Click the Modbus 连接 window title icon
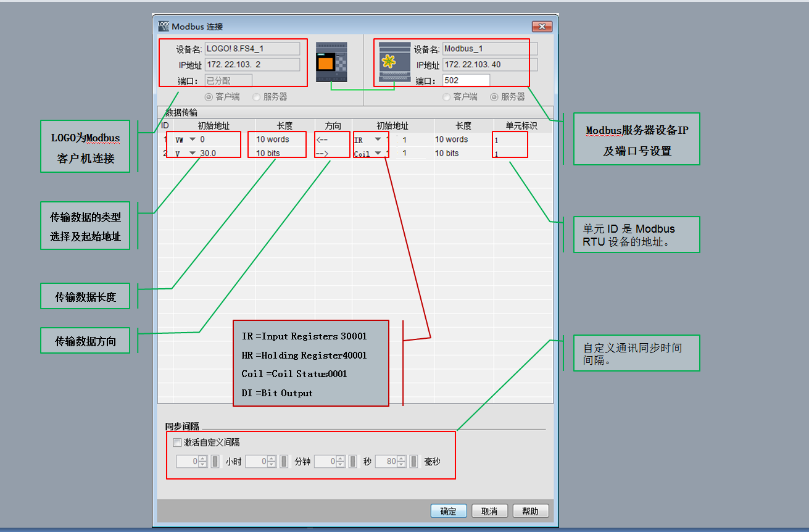The image size is (809, 532). [164, 27]
